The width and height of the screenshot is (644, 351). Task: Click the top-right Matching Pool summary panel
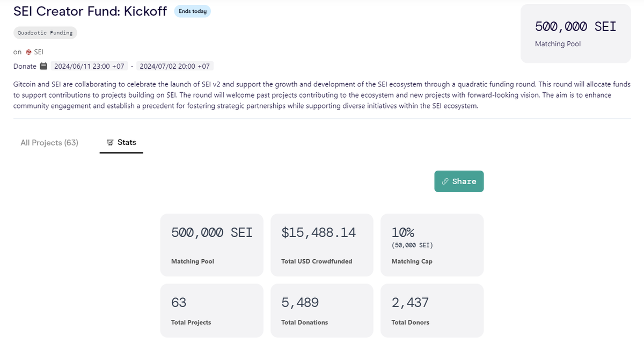point(575,33)
